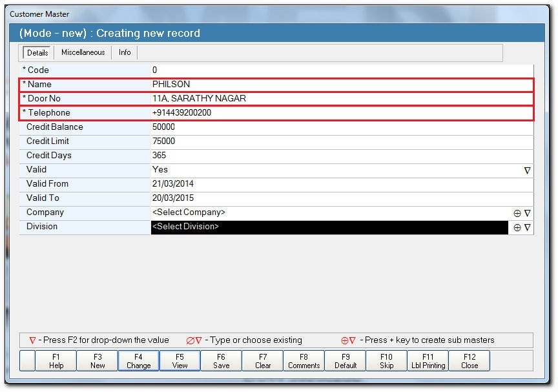Select the Credit Limit field value
Screen dimensions: 558x392
click(341, 141)
